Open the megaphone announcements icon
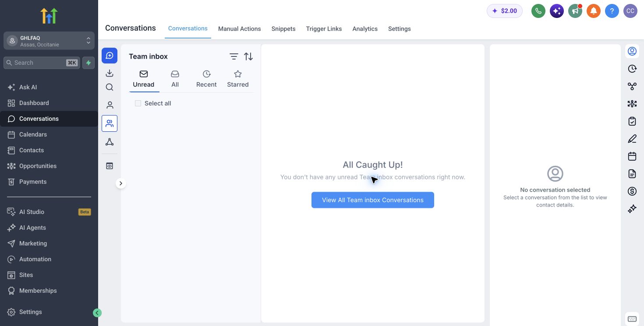 pos(575,11)
